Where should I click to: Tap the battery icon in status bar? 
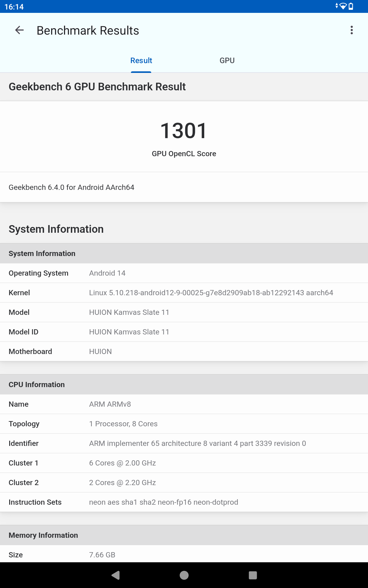click(351, 6)
